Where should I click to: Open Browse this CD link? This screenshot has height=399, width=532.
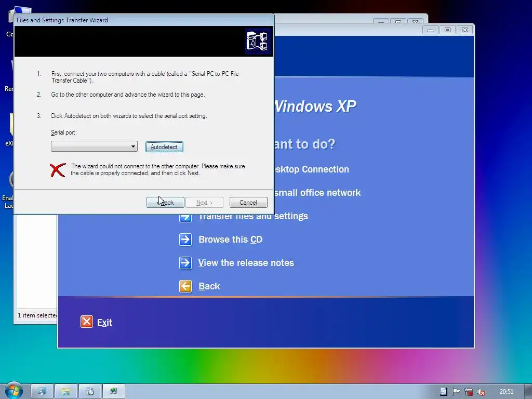tap(230, 240)
